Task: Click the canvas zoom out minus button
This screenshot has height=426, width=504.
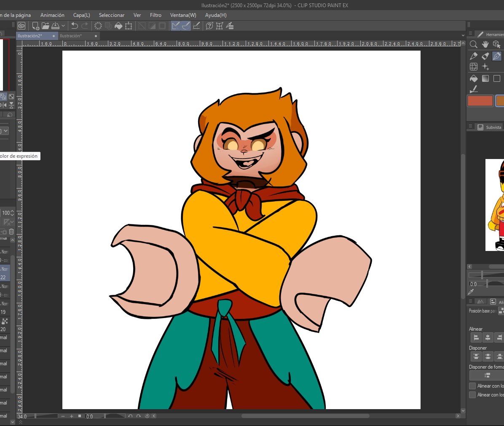Action: click(x=63, y=416)
